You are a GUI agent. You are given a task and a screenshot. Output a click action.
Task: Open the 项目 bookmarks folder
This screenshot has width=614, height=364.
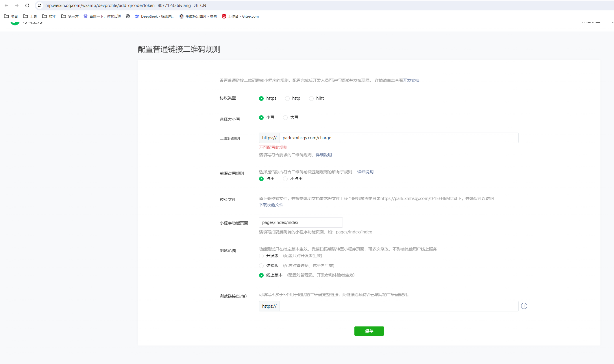tap(11, 16)
